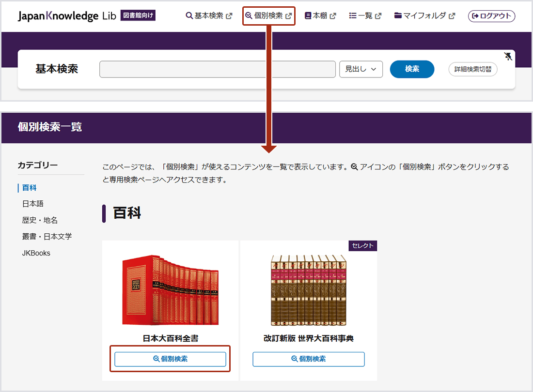Click the unpin icon on search panel
533x392 pixels.
pyautogui.click(x=508, y=56)
